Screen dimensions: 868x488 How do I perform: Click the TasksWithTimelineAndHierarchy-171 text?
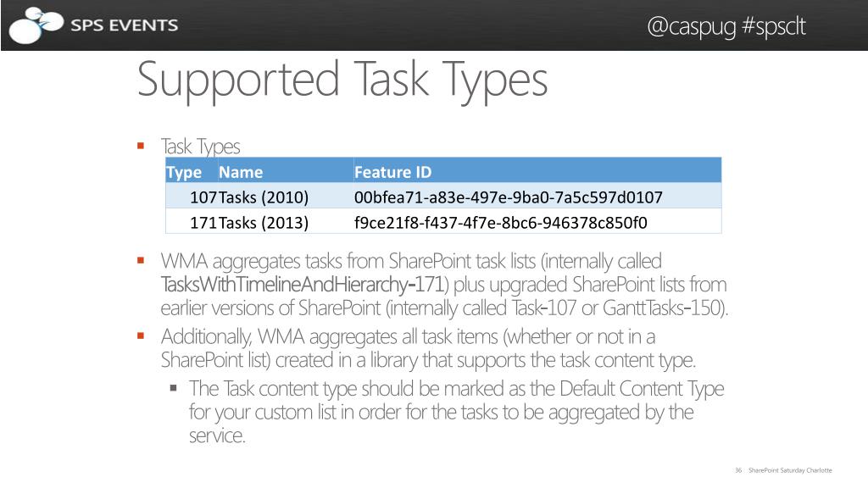pyautogui.click(x=303, y=285)
